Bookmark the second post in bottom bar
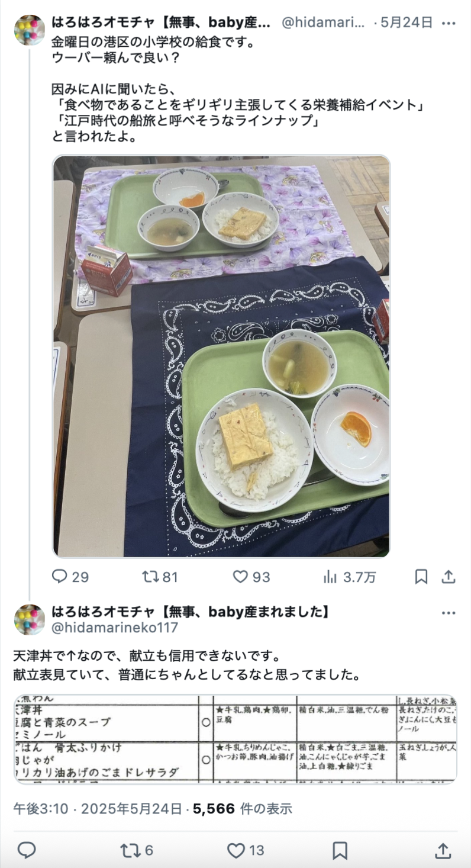 point(340,850)
